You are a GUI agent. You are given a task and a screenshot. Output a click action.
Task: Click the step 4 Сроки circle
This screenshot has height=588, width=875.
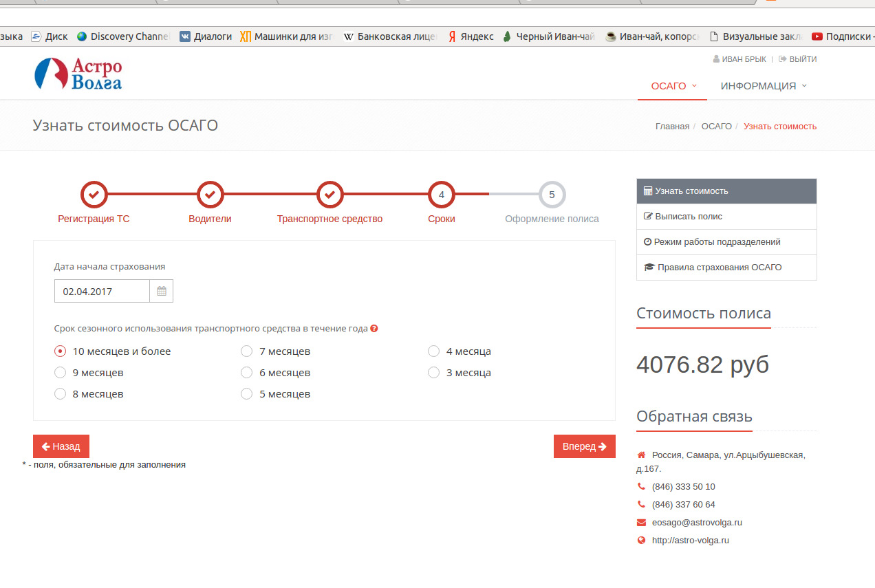point(442,195)
